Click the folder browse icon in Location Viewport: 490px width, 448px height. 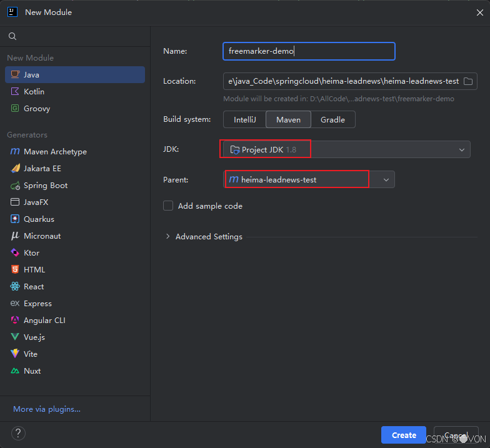tap(467, 81)
